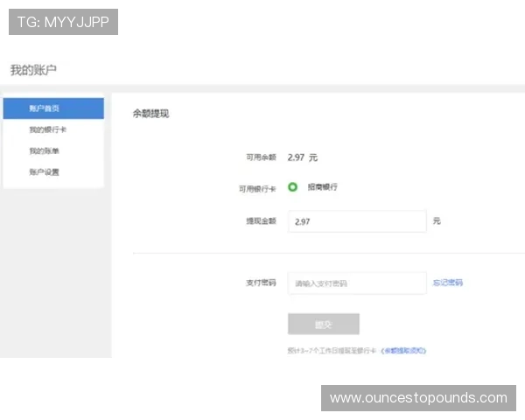The width and height of the screenshot is (525, 420).
Task: Open 账户首页 in the sidebar
Action: [53, 108]
